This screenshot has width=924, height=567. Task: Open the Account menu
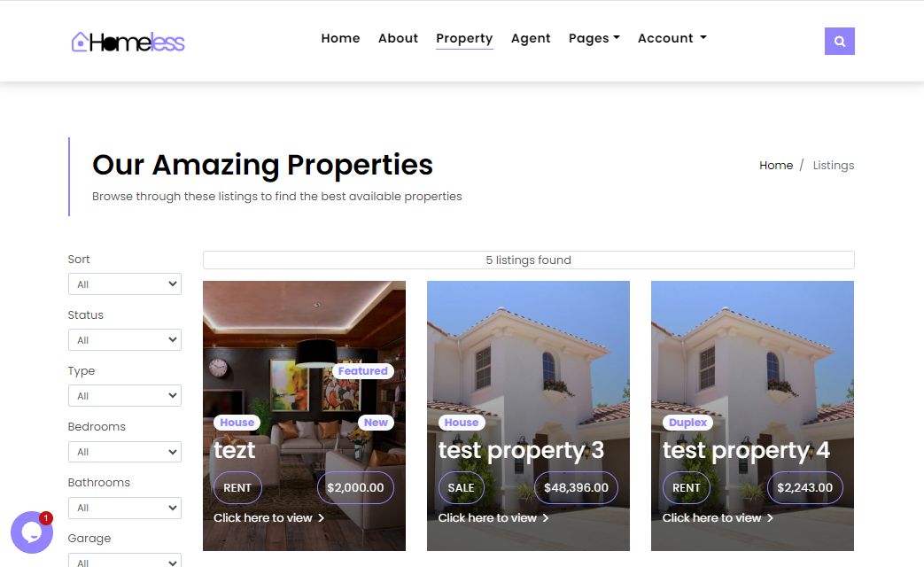tap(672, 38)
